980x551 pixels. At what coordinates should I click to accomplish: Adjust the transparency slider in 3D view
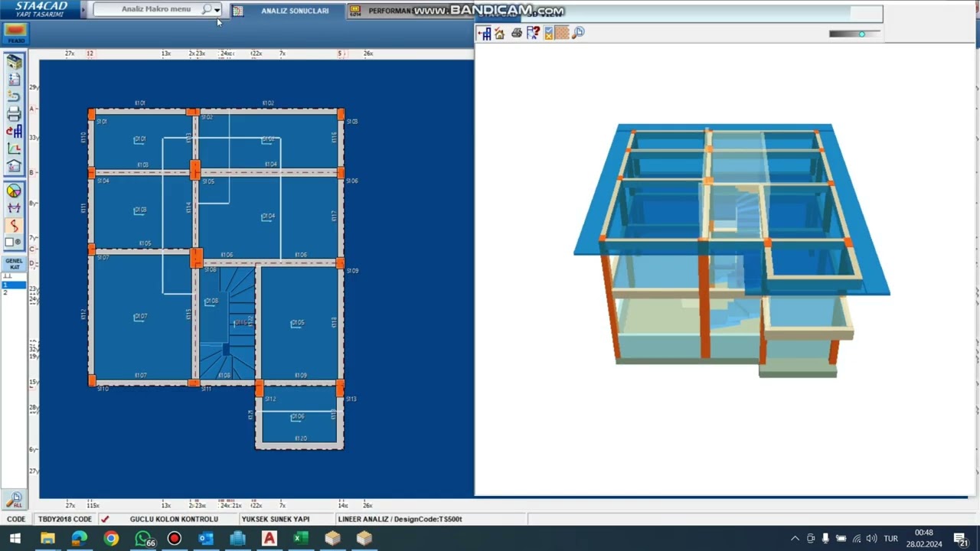pos(861,34)
